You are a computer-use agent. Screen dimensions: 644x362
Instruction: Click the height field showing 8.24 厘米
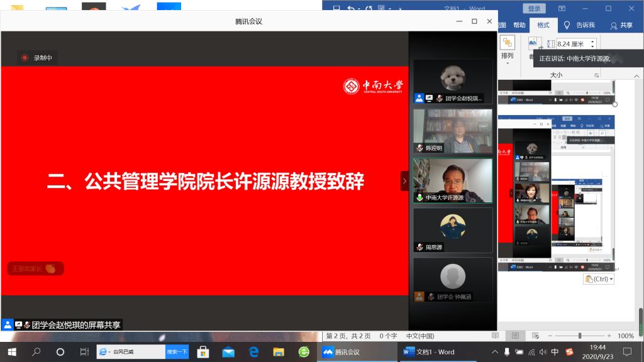571,44
